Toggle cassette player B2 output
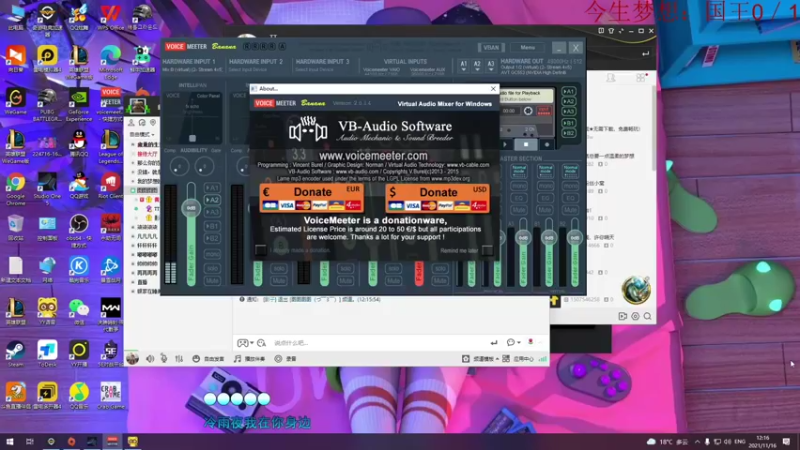The image size is (800, 450). 569,133
